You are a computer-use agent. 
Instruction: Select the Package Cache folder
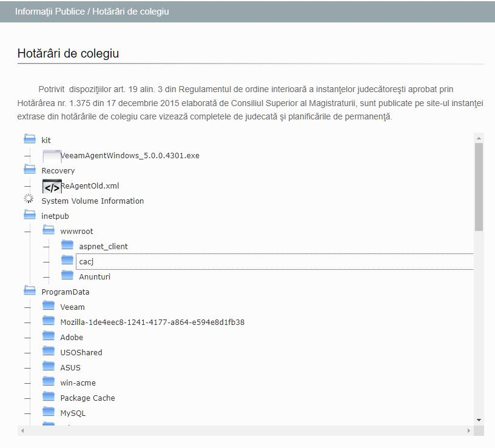pos(87,398)
